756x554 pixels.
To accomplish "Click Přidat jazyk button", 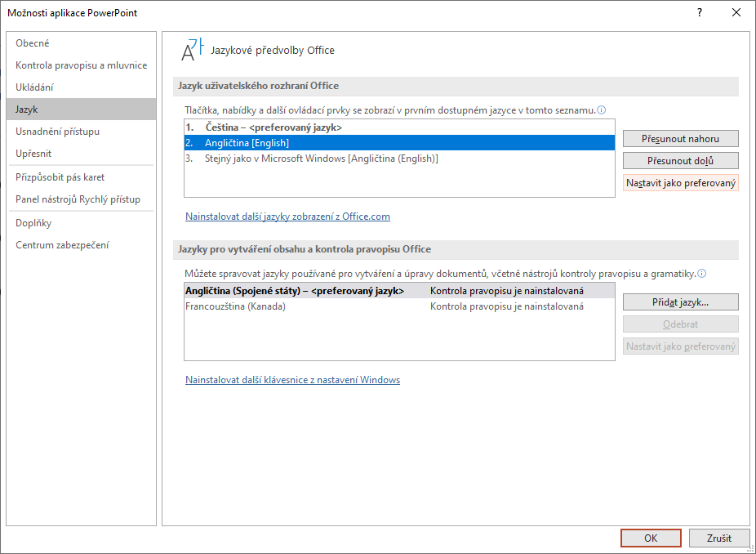I will [680, 302].
